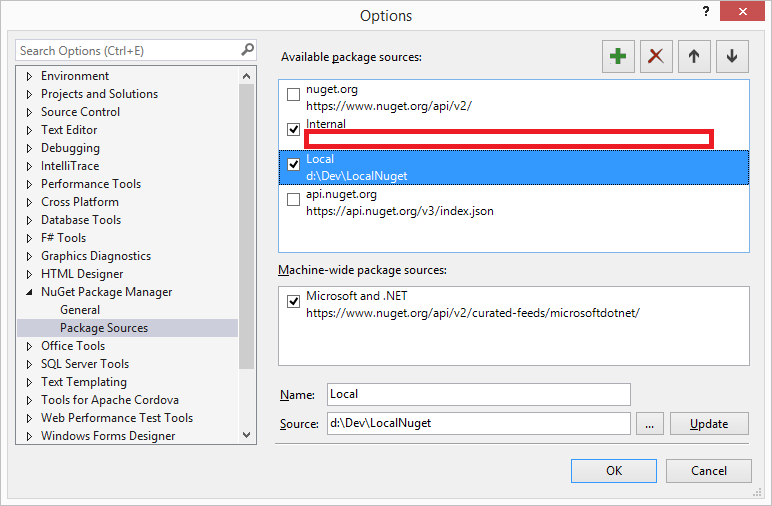
Task: Close the Options dialog
Action: coord(742,11)
